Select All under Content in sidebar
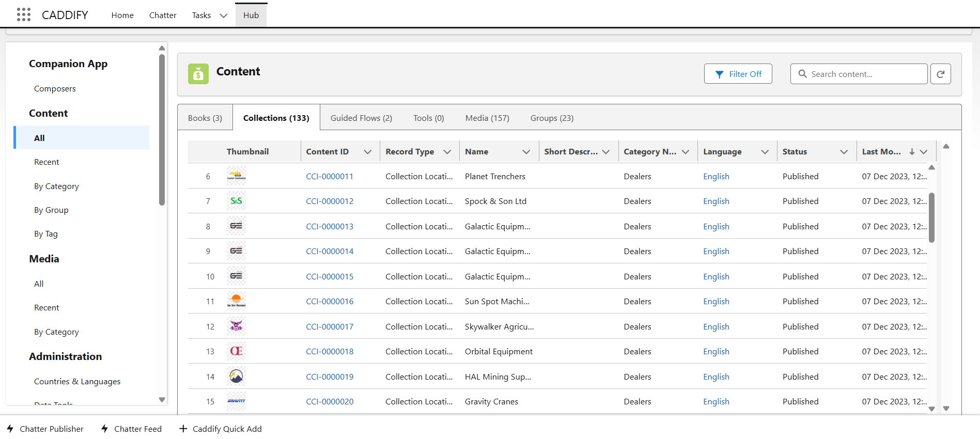Screen dimensions: 980x439 tap(82, 138)
